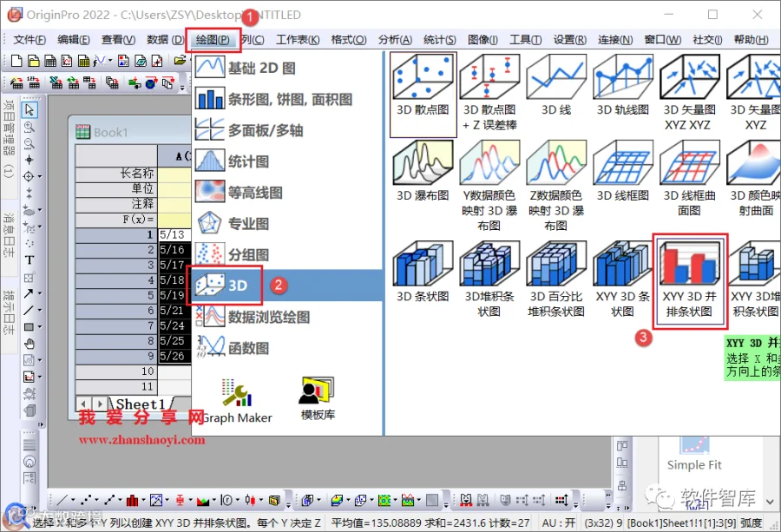Image resolution: width=781 pixels, height=532 pixels.
Task: Click the column chart button in bottom toolbar
Action: tap(132, 500)
